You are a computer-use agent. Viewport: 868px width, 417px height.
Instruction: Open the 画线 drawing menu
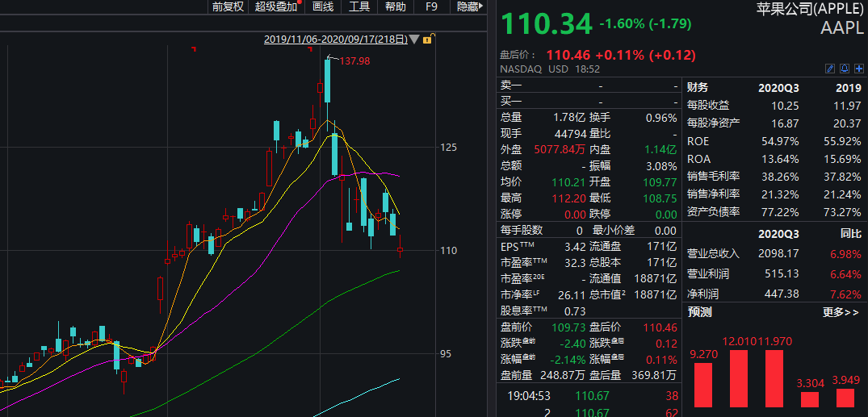pyautogui.click(x=323, y=6)
